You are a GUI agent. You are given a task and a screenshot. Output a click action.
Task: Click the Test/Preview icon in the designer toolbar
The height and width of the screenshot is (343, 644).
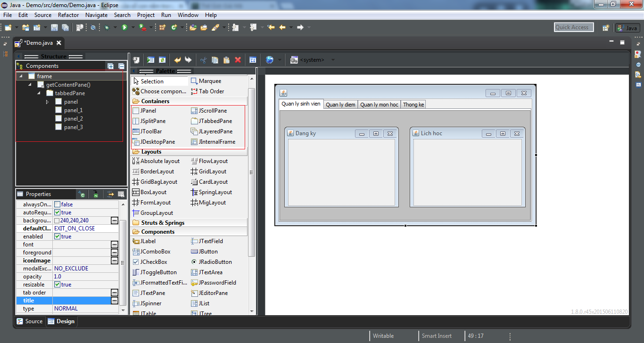click(x=150, y=60)
